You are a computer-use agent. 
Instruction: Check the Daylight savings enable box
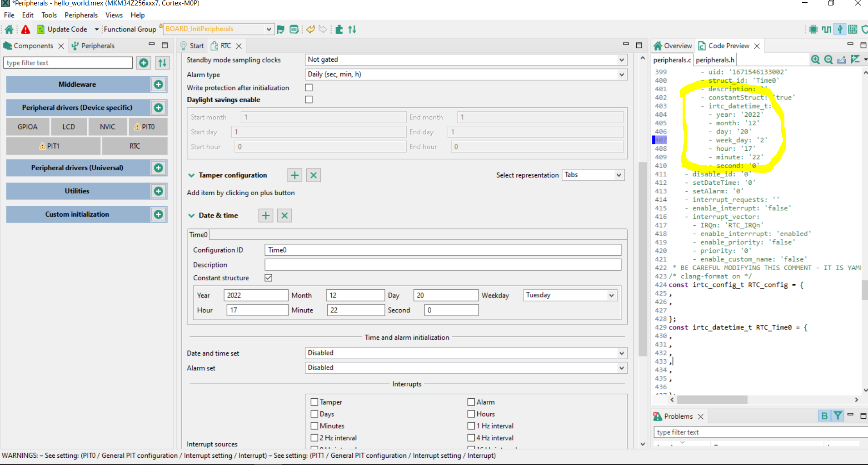[309, 99]
